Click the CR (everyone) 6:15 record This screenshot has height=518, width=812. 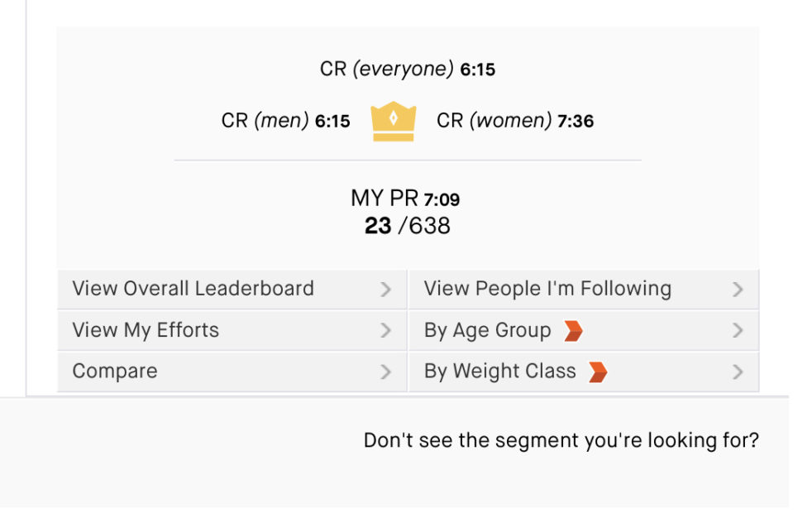pyautogui.click(x=408, y=70)
